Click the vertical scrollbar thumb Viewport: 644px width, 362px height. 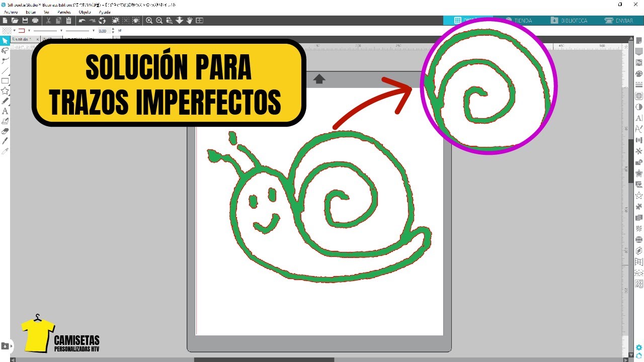(x=631, y=161)
